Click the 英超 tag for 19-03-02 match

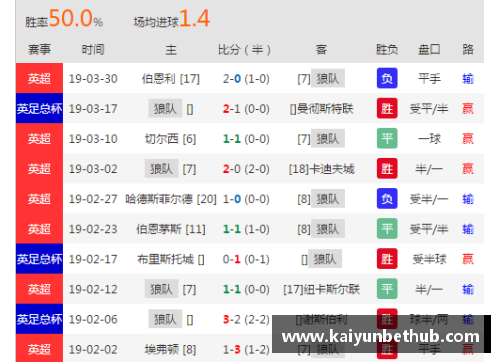39,169
